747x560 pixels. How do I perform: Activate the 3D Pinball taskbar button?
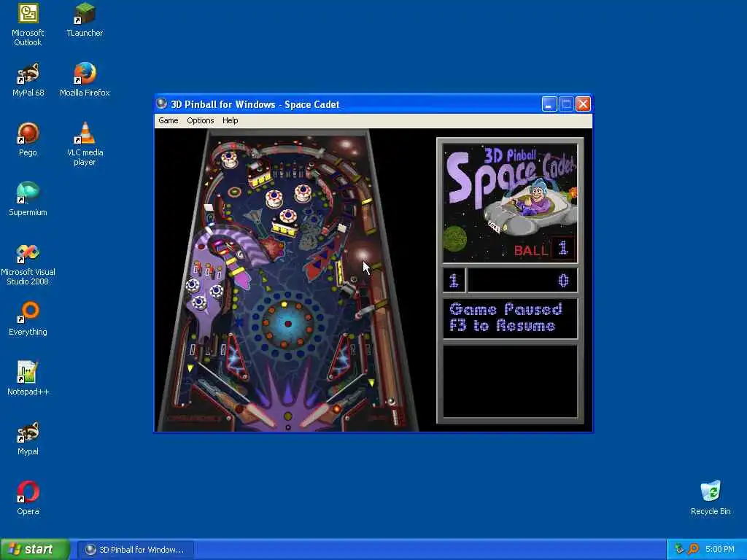[x=136, y=550]
